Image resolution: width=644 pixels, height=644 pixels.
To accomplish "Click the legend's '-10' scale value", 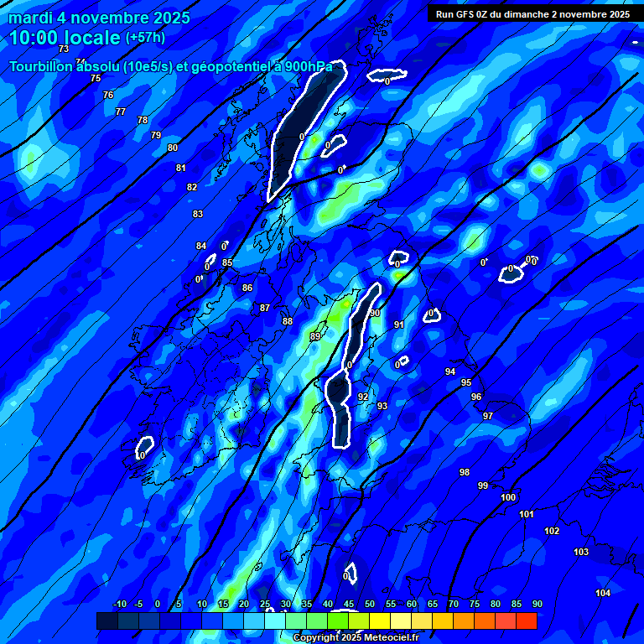I will click(119, 604).
